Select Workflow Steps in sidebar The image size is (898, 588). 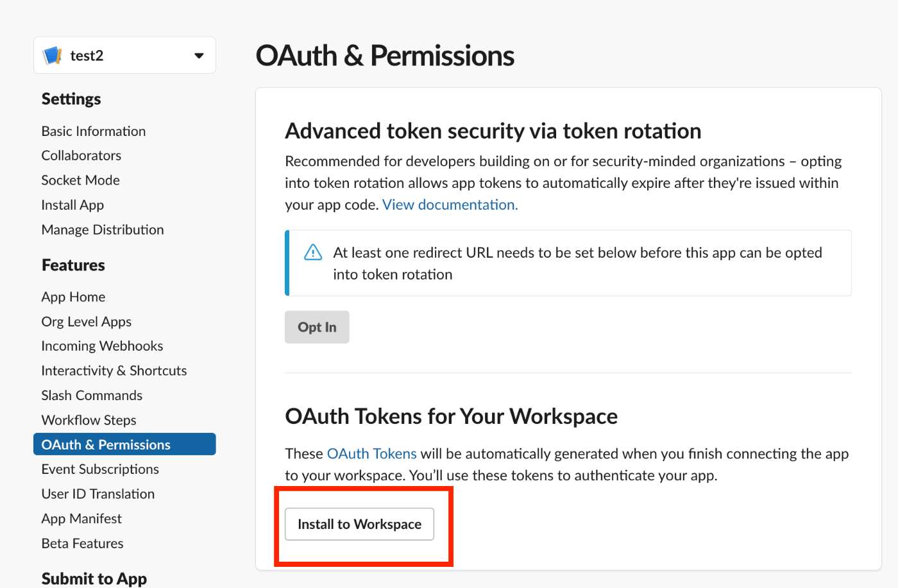(89, 421)
